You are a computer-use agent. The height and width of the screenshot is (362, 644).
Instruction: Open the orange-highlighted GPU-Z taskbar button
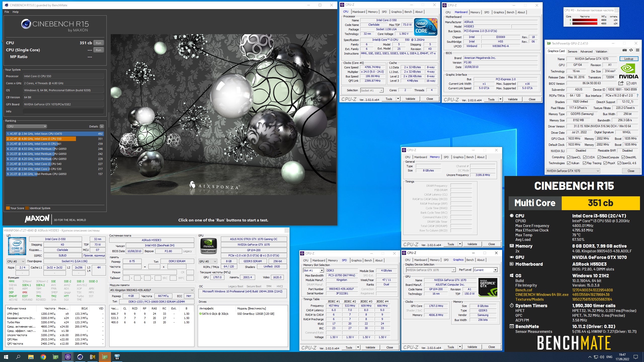(x=105, y=357)
